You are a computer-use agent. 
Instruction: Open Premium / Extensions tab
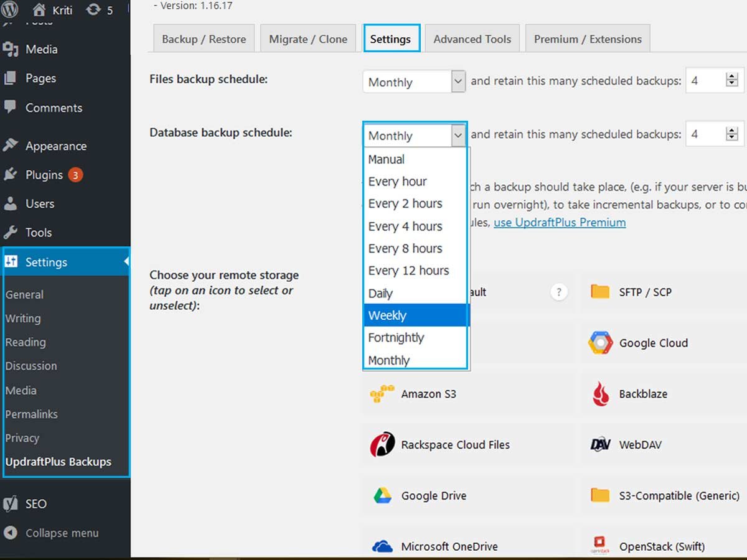588,39
